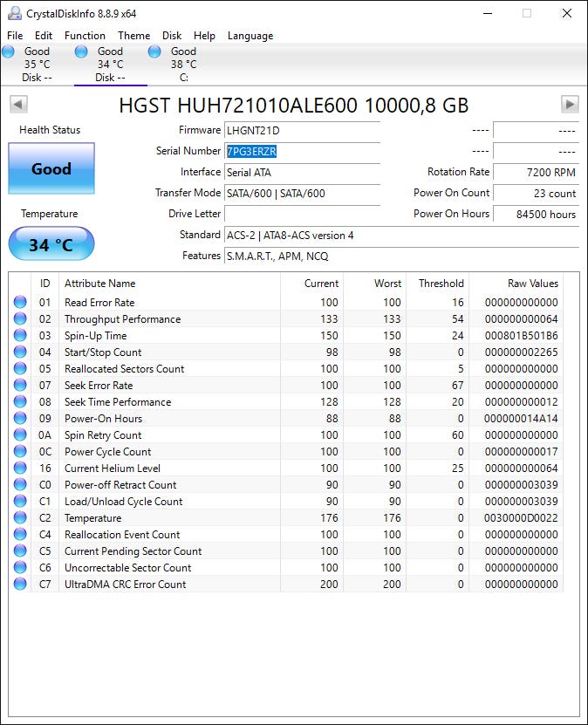Screen dimensions: 588x725
Task: Select the Power-On Hours attribute row
Action: click(x=285, y=419)
